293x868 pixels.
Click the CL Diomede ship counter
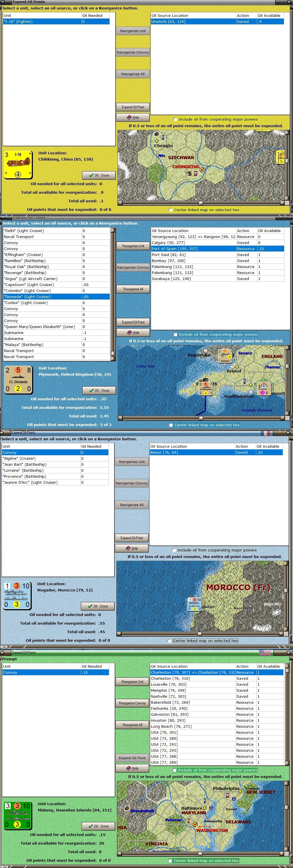pos(18,380)
